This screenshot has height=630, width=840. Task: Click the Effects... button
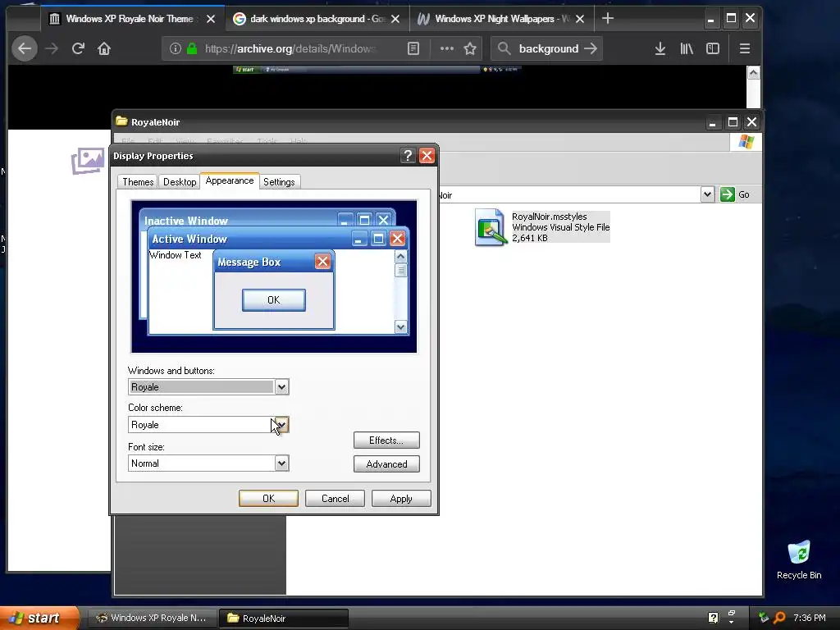point(386,441)
